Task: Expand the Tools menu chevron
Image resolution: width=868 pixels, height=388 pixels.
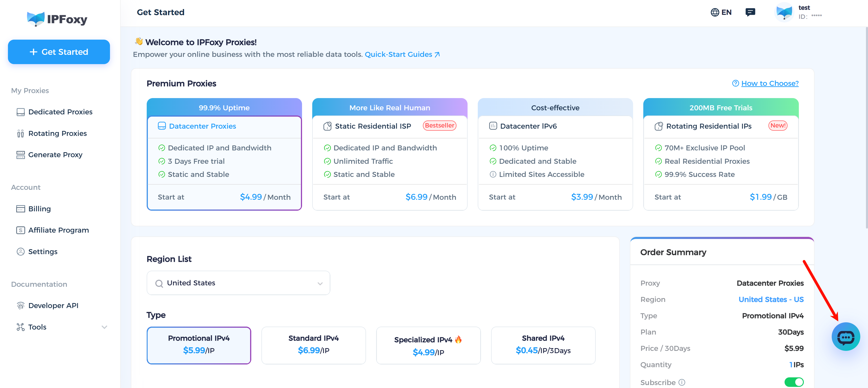Action: click(105, 327)
